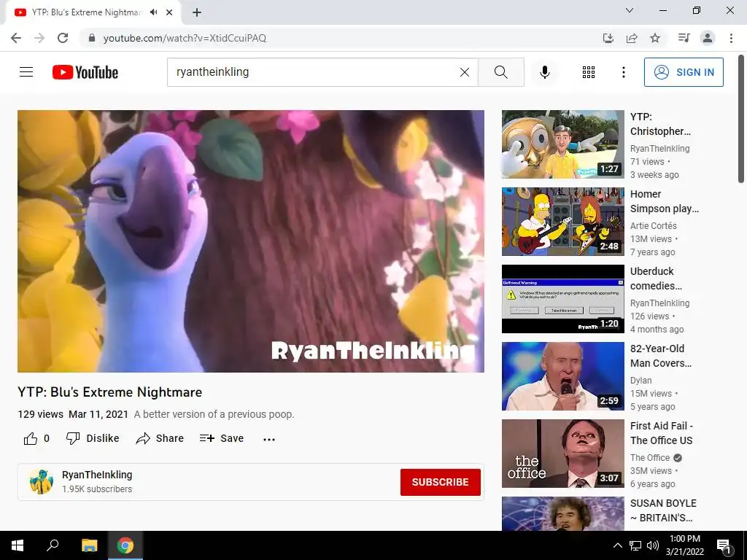This screenshot has height=560, width=747.
Task: Select the YTP: Blu's Extreme Nightmare tab
Action: pyautogui.click(x=93, y=12)
